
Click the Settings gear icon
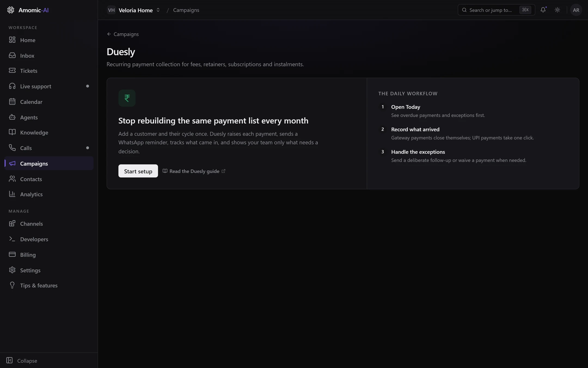[12, 270]
